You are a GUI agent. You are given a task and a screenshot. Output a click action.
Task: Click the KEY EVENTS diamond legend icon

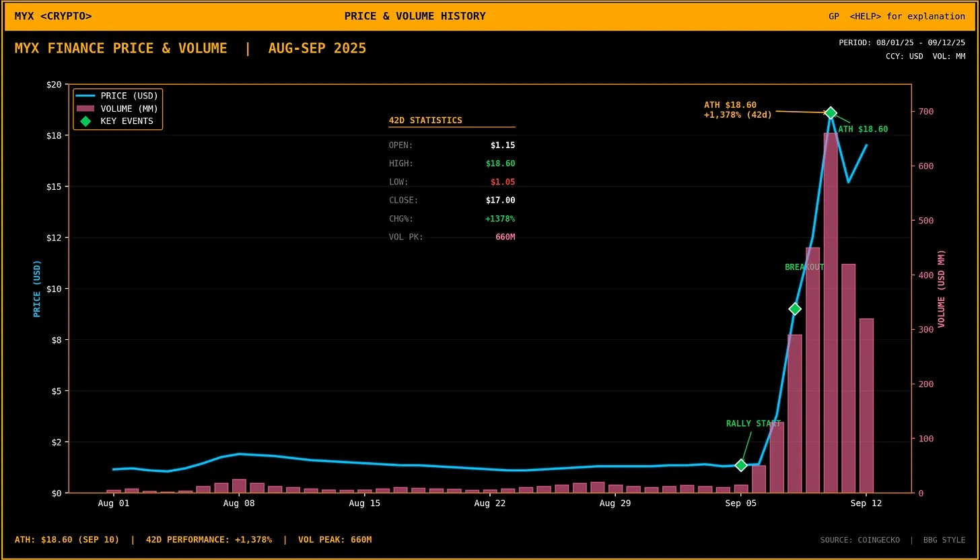click(x=85, y=121)
